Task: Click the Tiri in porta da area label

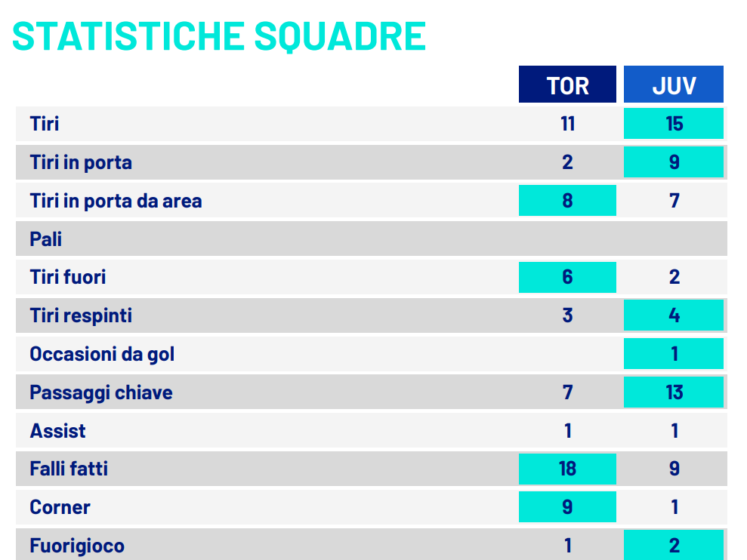Action: click(x=116, y=201)
